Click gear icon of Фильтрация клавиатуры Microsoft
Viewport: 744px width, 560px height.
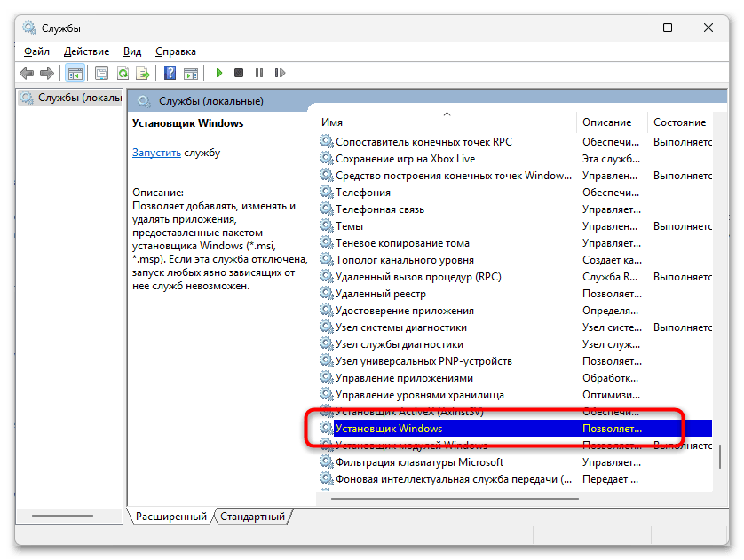coord(327,461)
